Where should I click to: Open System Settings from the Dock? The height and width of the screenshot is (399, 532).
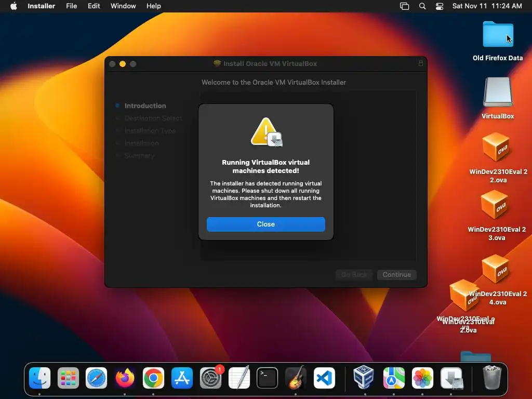[210, 378]
